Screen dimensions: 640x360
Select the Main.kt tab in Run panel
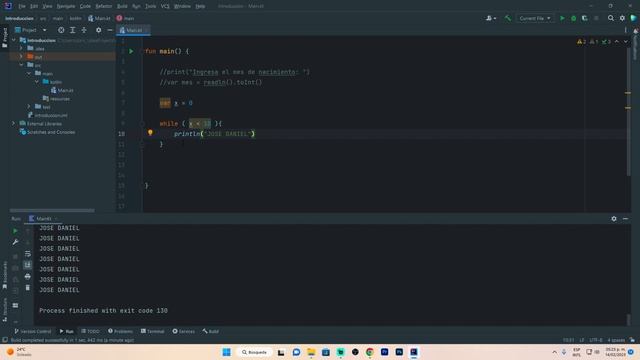[x=43, y=219]
